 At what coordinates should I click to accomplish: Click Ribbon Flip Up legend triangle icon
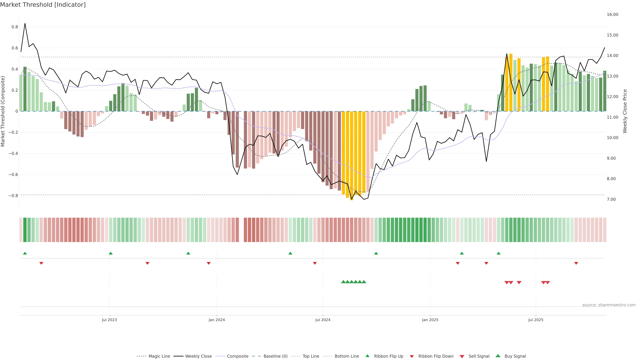tap(367, 356)
